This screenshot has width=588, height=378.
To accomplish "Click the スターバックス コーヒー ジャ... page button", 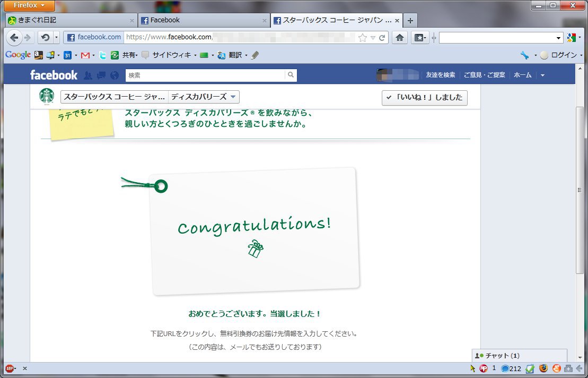I will point(115,97).
